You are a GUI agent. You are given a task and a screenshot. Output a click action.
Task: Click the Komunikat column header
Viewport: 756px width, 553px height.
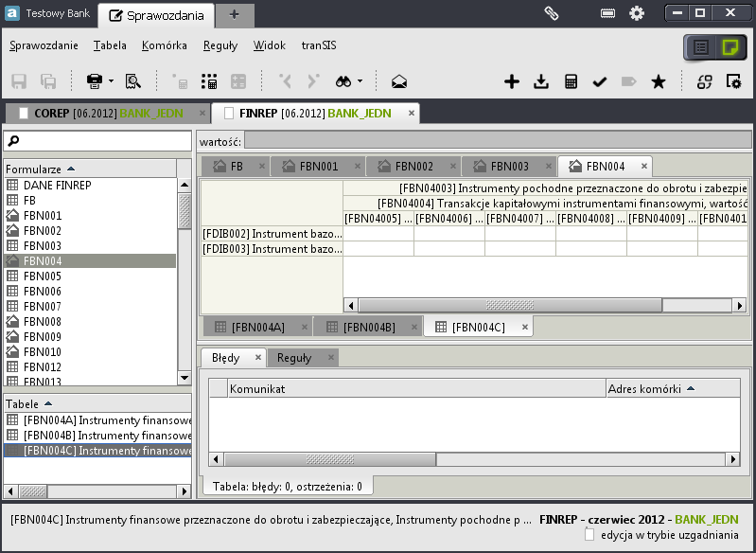(416, 388)
